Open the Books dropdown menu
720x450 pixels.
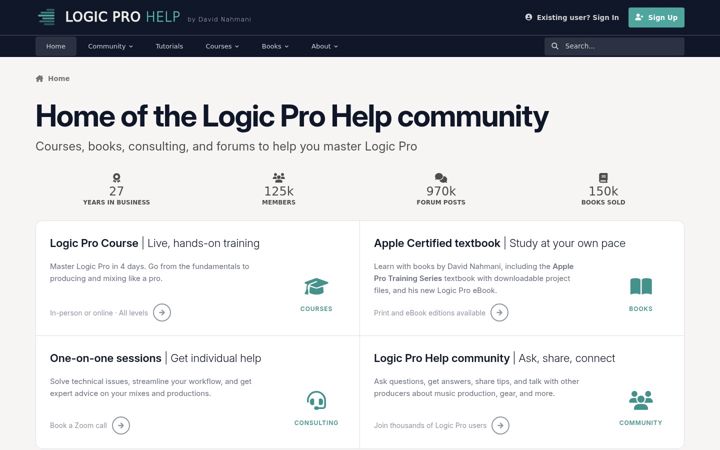[x=275, y=46]
